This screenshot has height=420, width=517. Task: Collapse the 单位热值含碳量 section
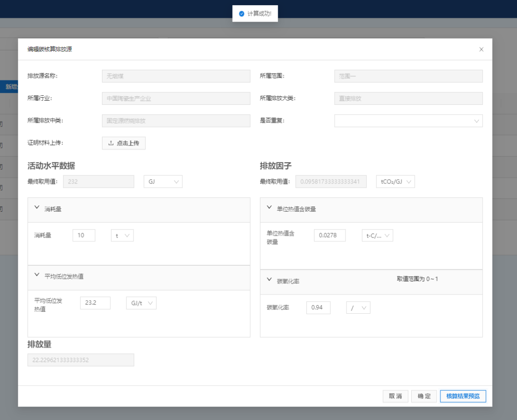[x=270, y=208]
